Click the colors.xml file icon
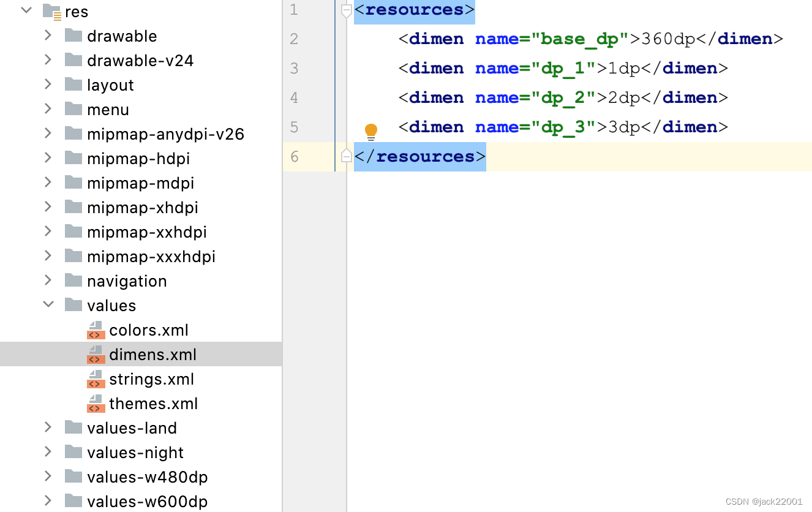 96,330
